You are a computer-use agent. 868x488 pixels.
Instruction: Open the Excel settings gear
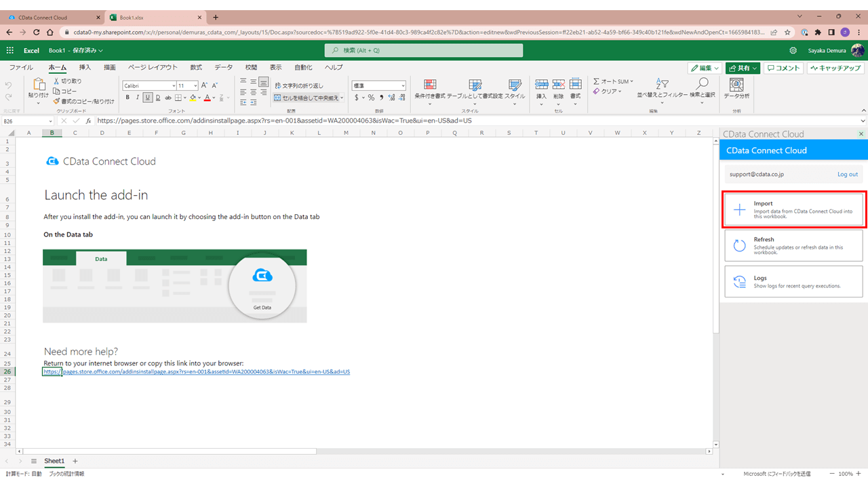793,50
